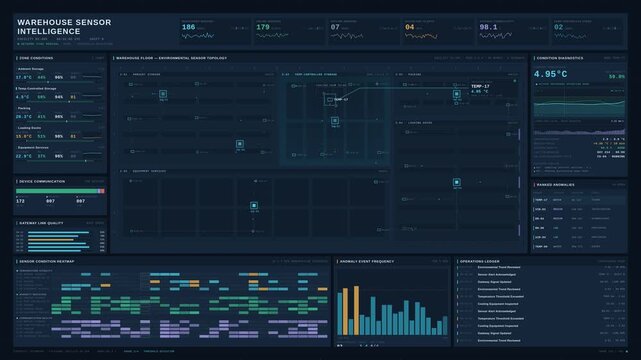Select the Packing zone row
This screenshot has width=641, height=360.
point(60,114)
